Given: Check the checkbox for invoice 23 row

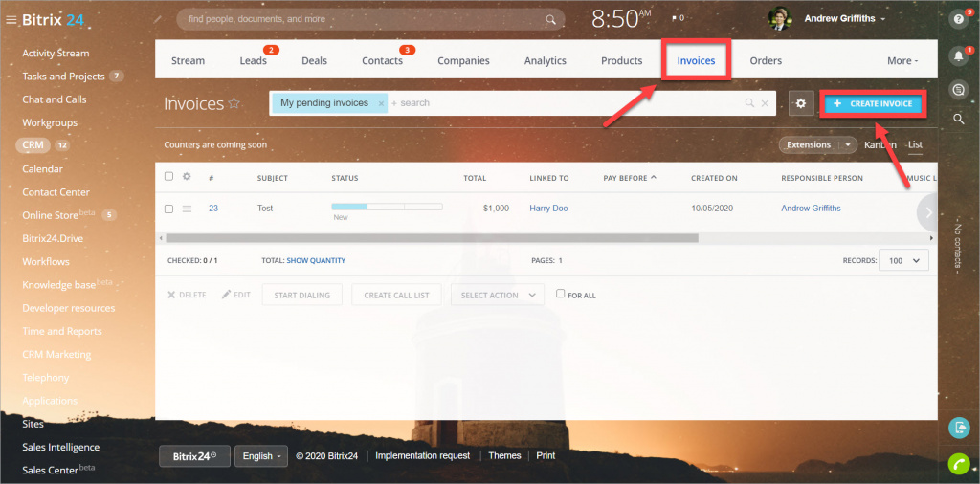Looking at the screenshot, I should [x=168, y=209].
